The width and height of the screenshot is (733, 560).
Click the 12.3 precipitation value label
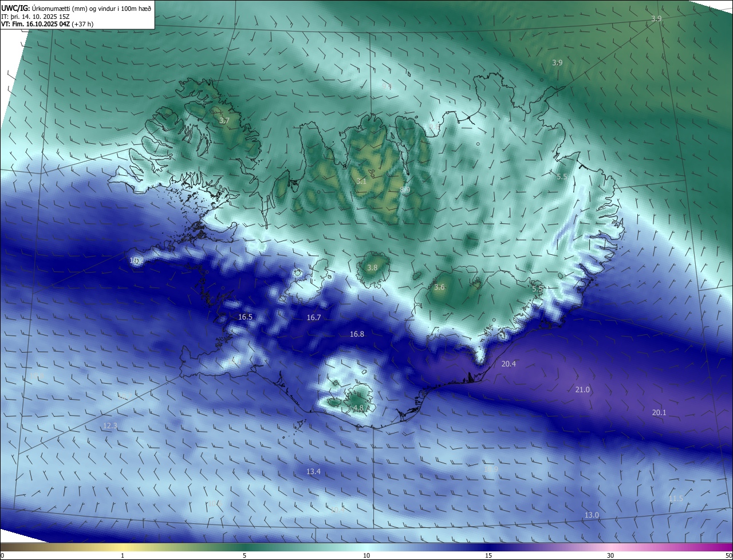[x=110, y=425]
